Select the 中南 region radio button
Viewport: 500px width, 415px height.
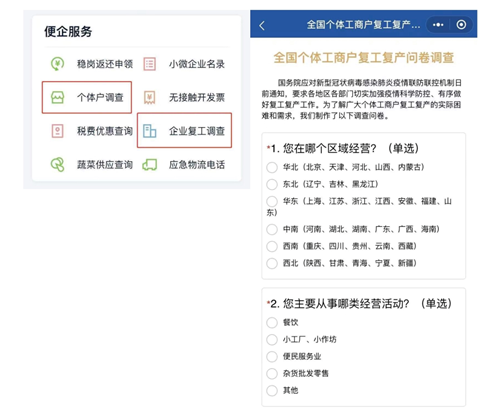[272, 229]
